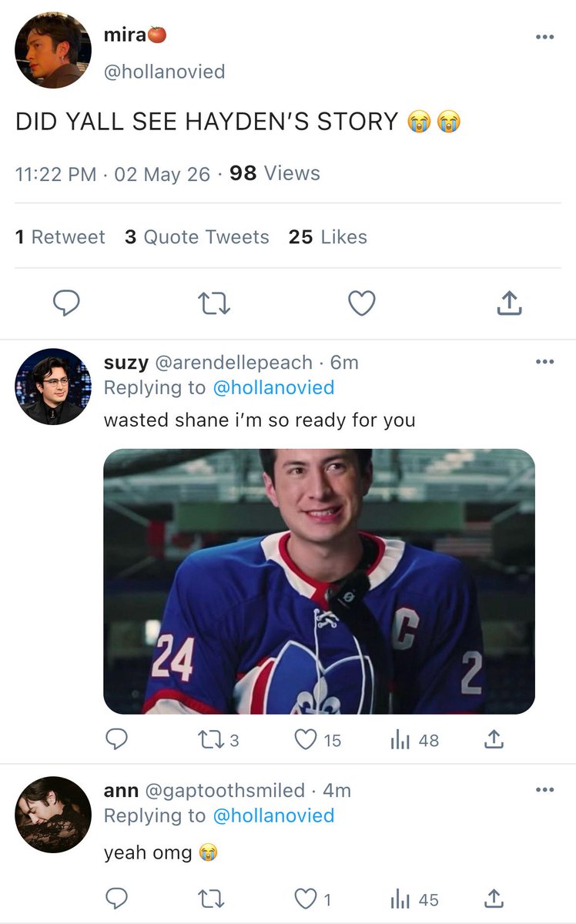Reply to suzy's tweet
The image size is (576, 924).
116,740
